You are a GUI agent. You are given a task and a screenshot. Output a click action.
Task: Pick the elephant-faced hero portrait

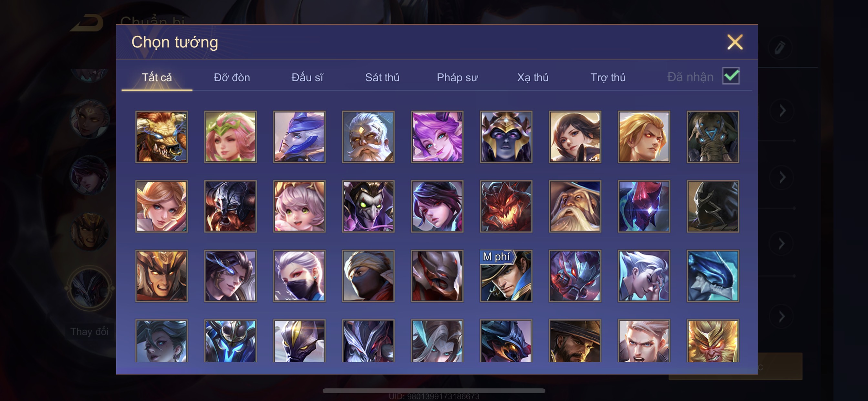[713, 137]
